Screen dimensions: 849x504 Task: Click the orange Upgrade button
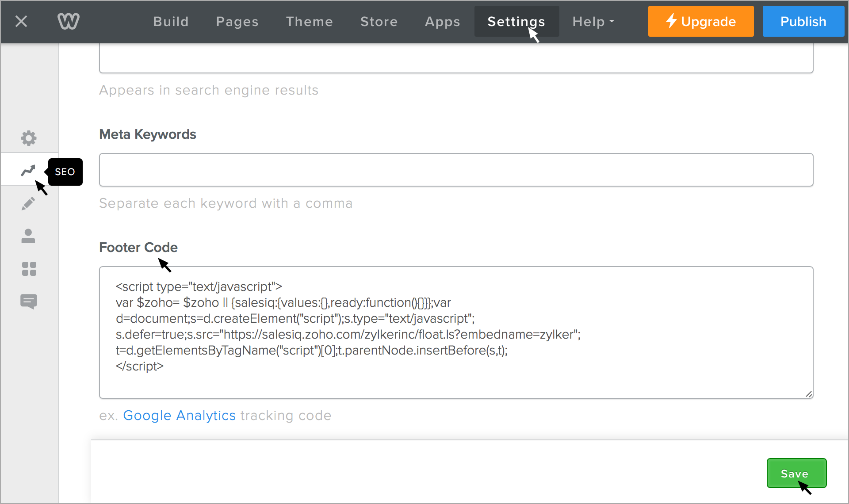coord(701,21)
